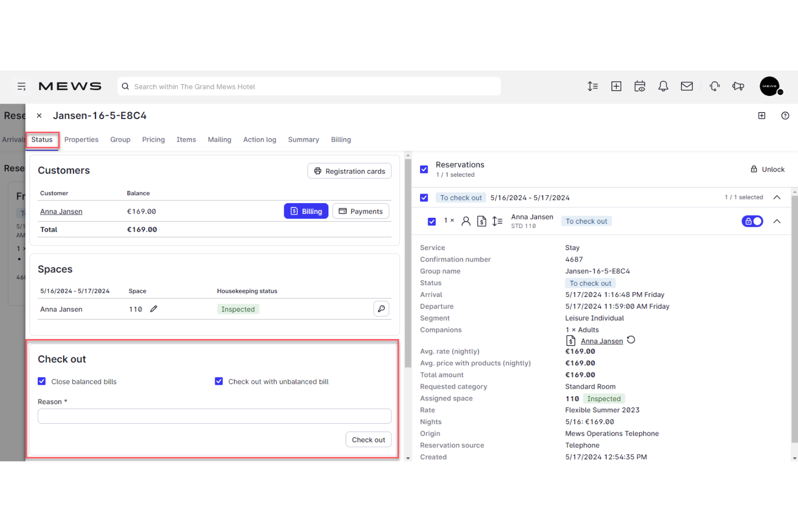This screenshot has width=798, height=532.
Task: Open the Billing tab
Action: pos(341,140)
